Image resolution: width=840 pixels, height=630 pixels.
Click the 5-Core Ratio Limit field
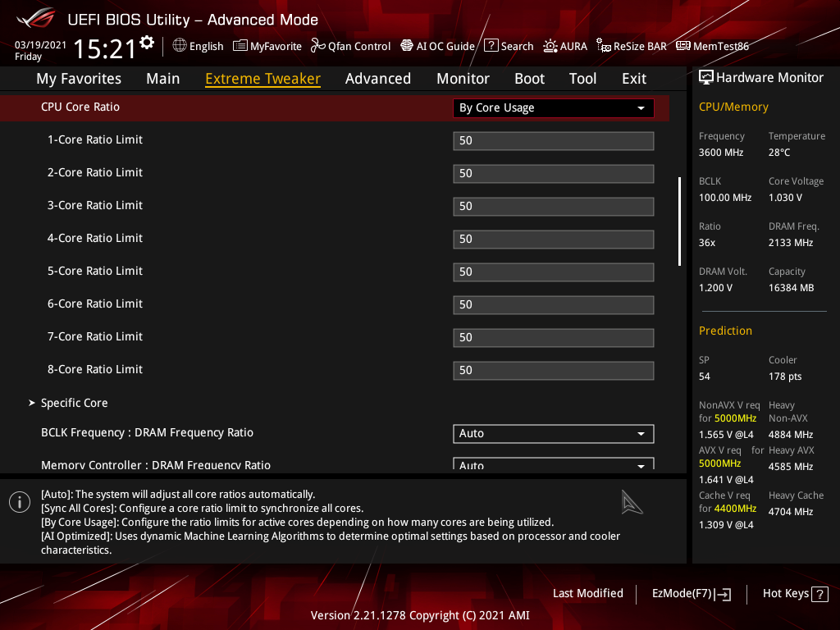[x=554, y=272]
